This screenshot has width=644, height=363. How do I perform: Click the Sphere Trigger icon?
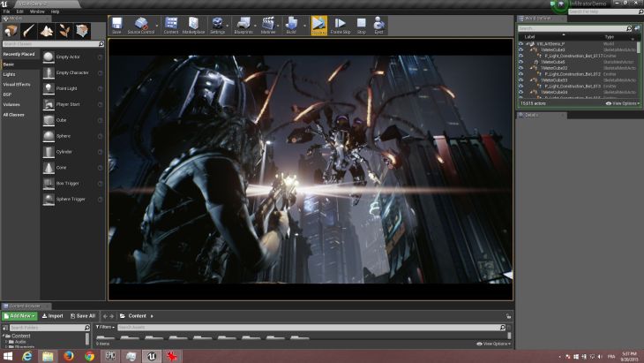[49, 200]
